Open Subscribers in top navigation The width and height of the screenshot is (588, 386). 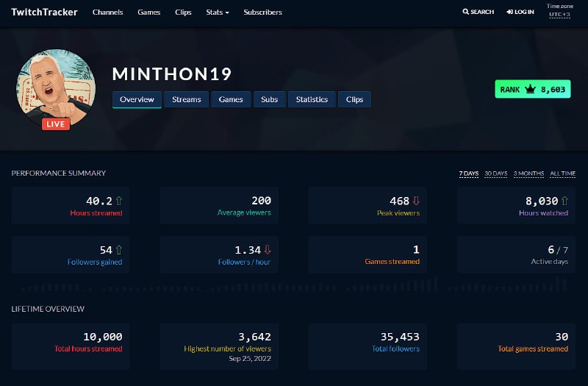pos(262,12)
